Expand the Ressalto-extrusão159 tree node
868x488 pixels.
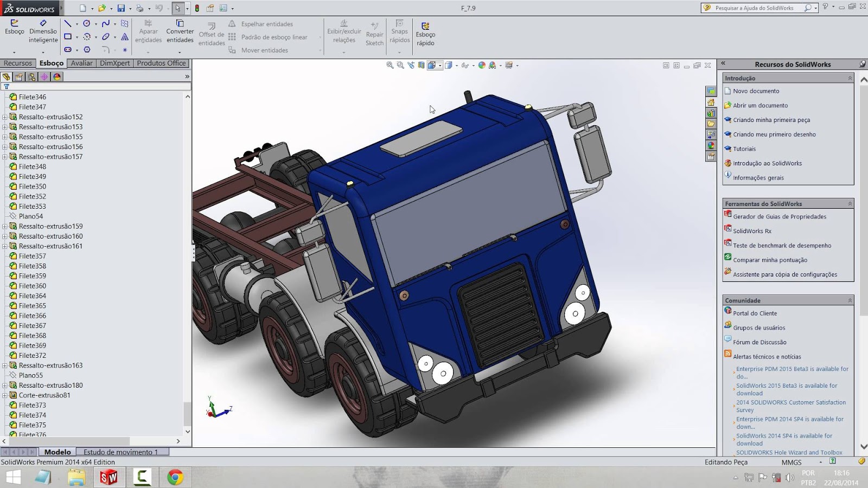(x=5, y=226)
